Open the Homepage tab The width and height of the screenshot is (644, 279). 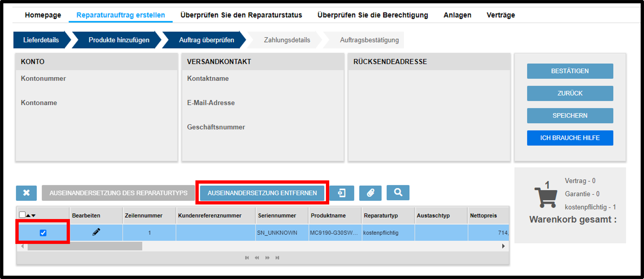coord(43,15)
